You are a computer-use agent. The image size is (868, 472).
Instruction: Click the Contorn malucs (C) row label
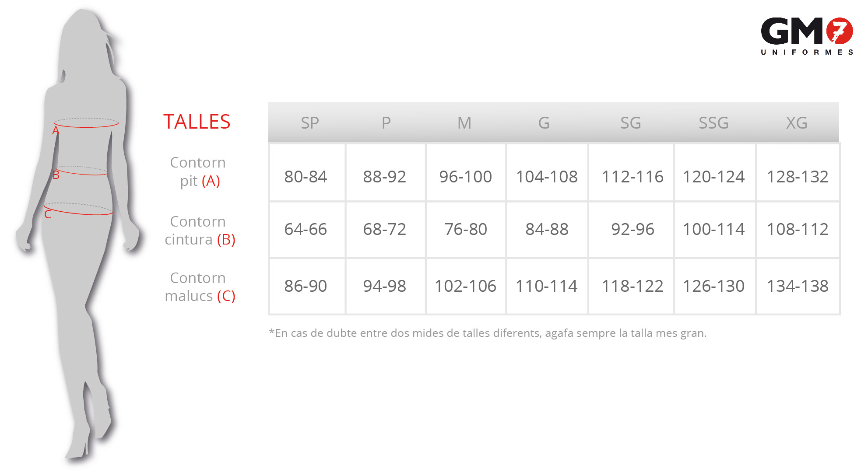tap(200, 287)
